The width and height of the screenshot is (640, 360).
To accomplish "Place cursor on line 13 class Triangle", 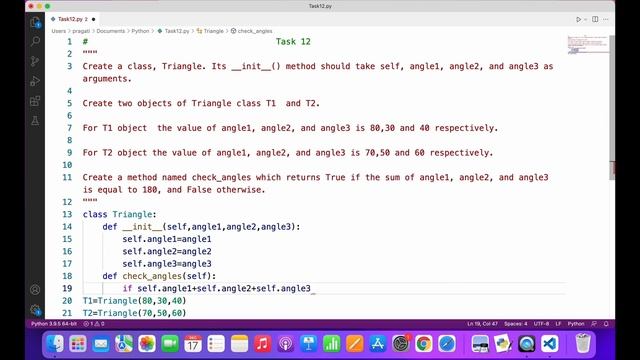I will pyautogui.click(x=119, y=214).
